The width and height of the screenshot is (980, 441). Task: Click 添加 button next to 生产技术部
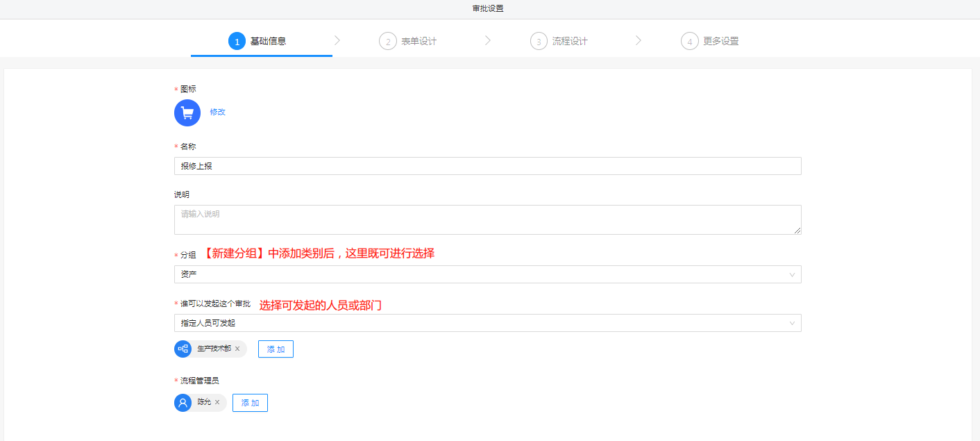[276, 349]
